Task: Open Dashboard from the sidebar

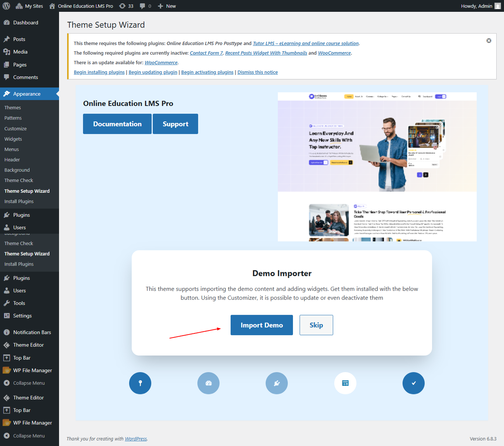Action: point(25,23)
